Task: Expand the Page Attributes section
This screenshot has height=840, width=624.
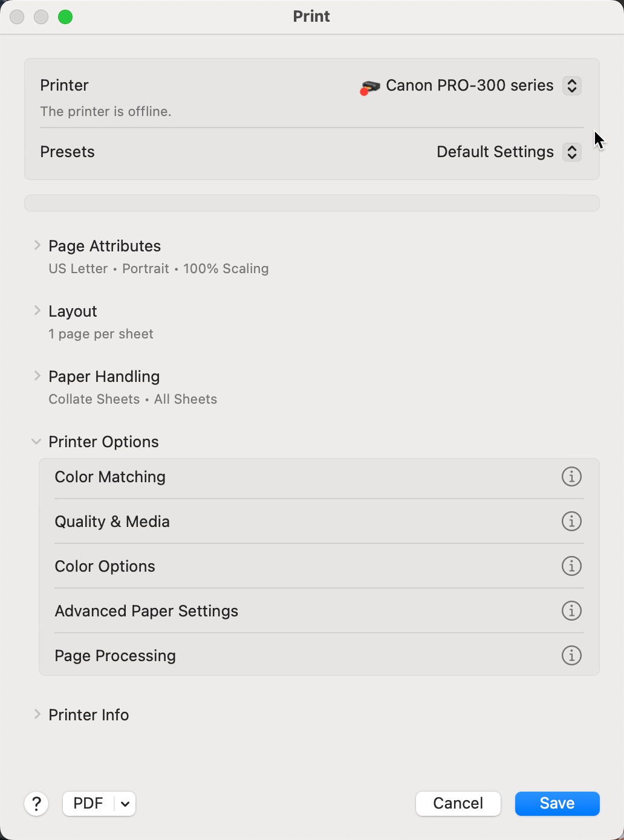Action: click(37, 245)
